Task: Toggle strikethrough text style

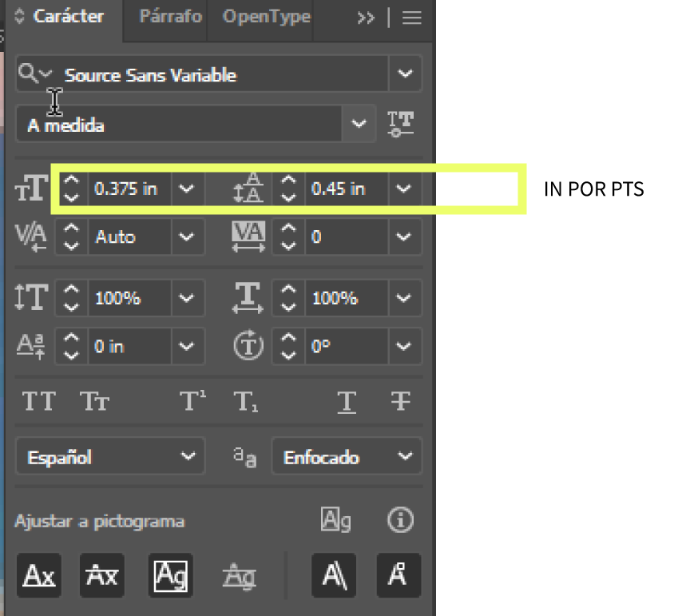Action: (x=400, y=401)
